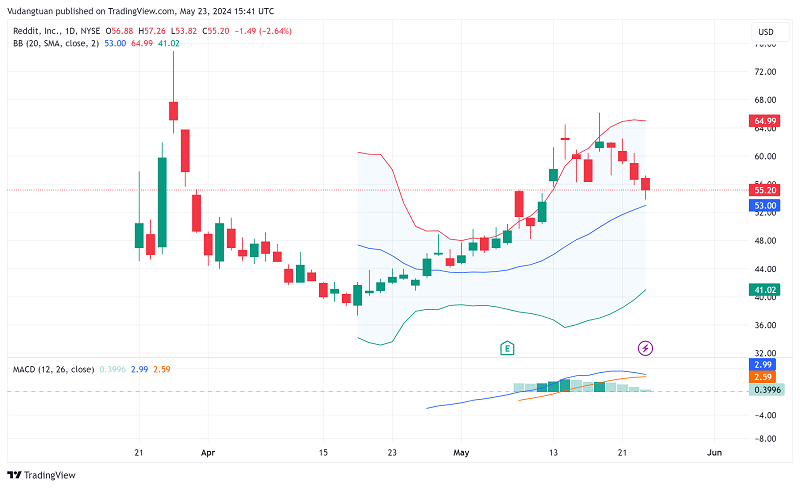Select the MACD (12, 26, close) indicator legend
This screenshot has width=800, height=488.
53,369
